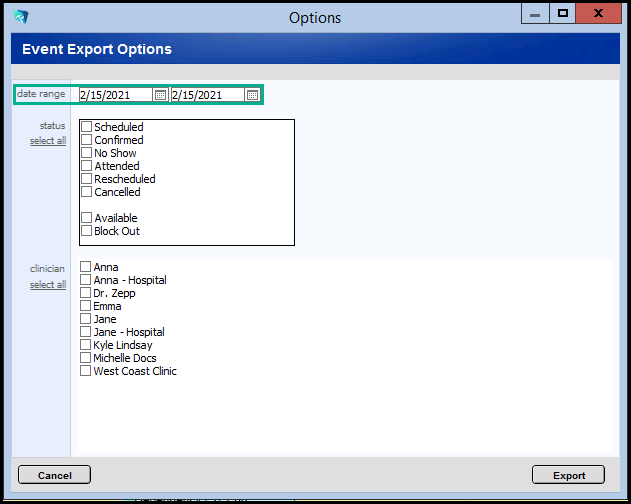Check the Available checkbox
Screen dimensions: 631x504
(87, 218)
